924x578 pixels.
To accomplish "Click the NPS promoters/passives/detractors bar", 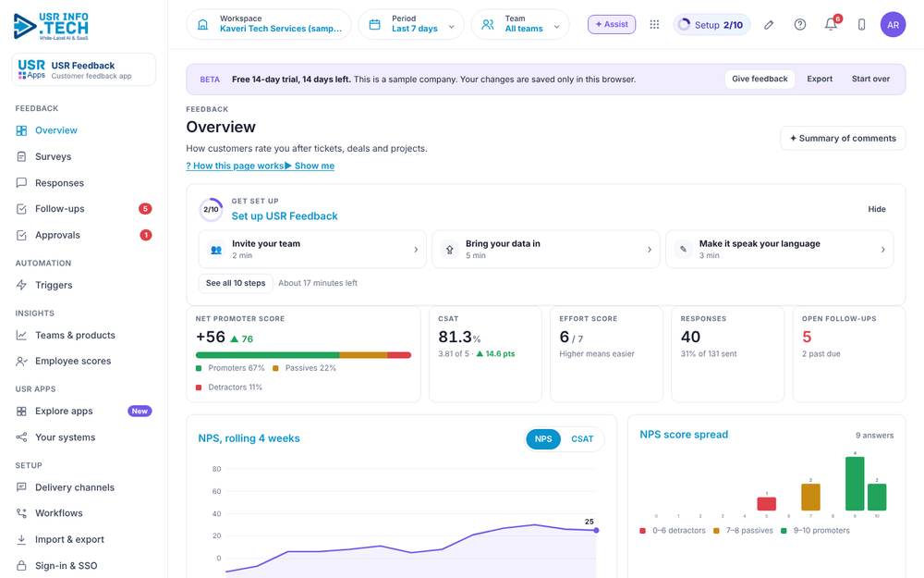I will tap(303, 355).
